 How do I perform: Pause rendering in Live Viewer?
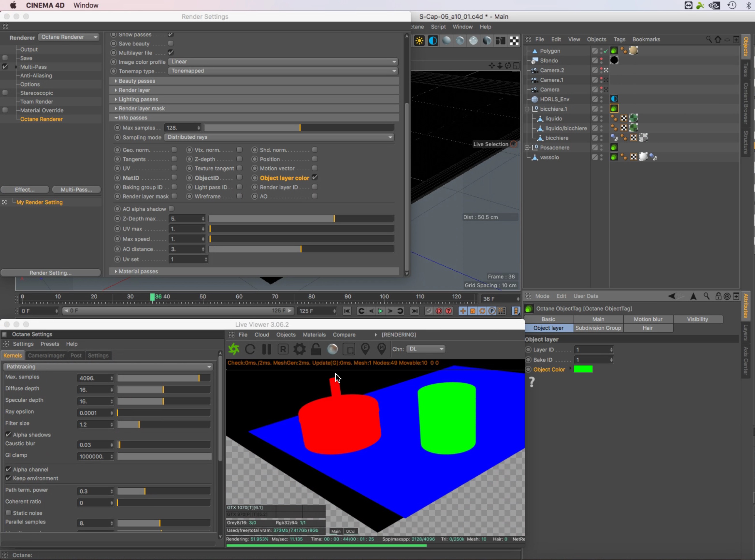(x=267, y=349)
